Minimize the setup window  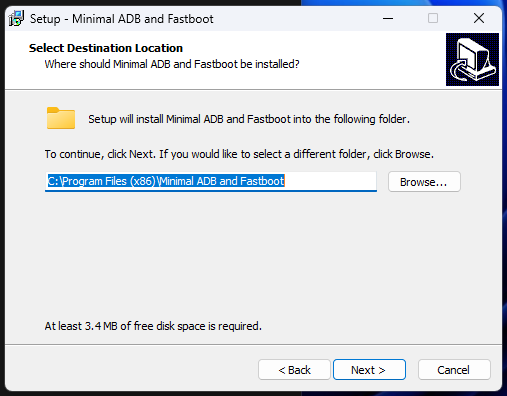click(x=388, y=18)
